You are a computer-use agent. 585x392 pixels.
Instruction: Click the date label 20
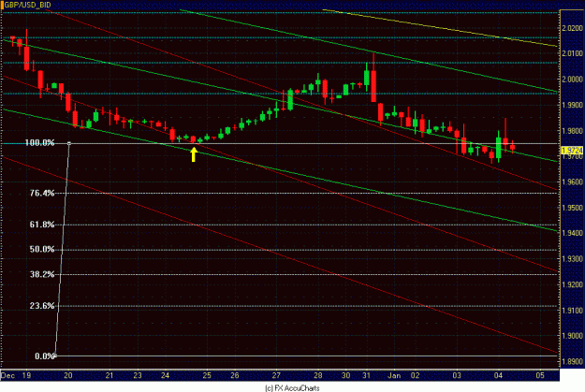(x=68, y=375)
